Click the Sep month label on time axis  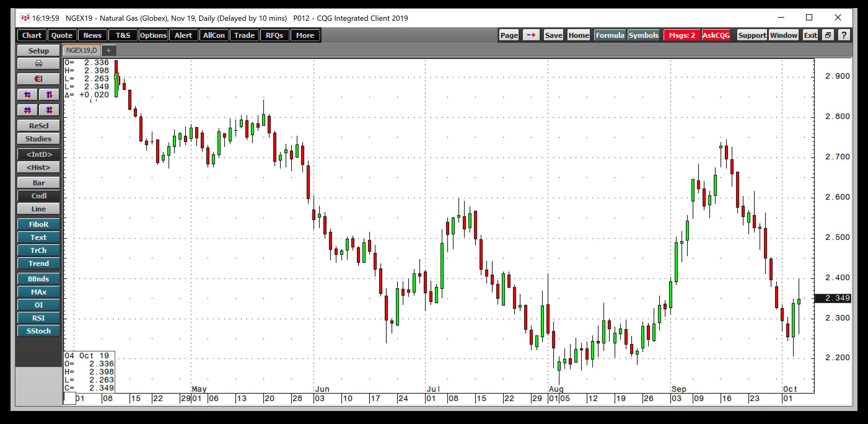click(x=679, y=389)
